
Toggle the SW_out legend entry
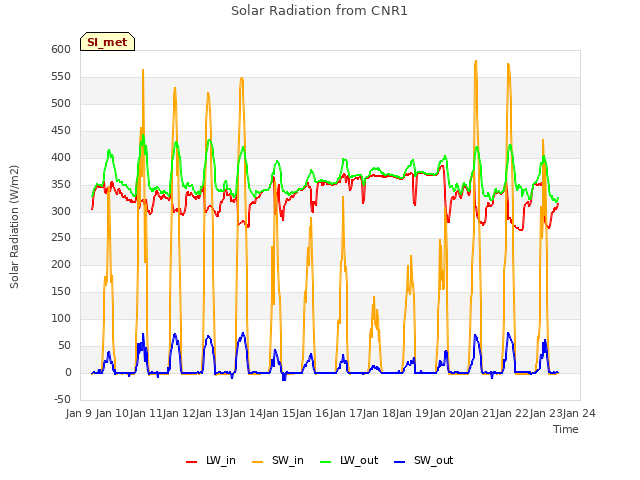[x=423, y=460]
